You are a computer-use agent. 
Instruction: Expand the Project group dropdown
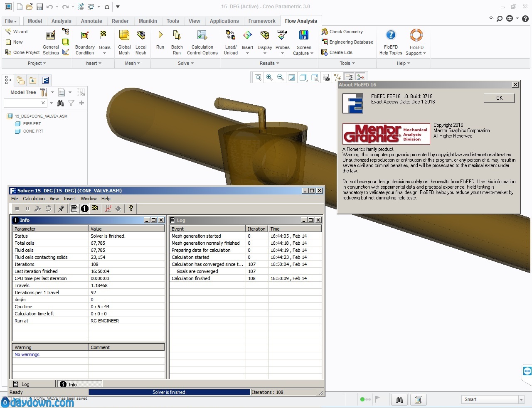[37, 63]
